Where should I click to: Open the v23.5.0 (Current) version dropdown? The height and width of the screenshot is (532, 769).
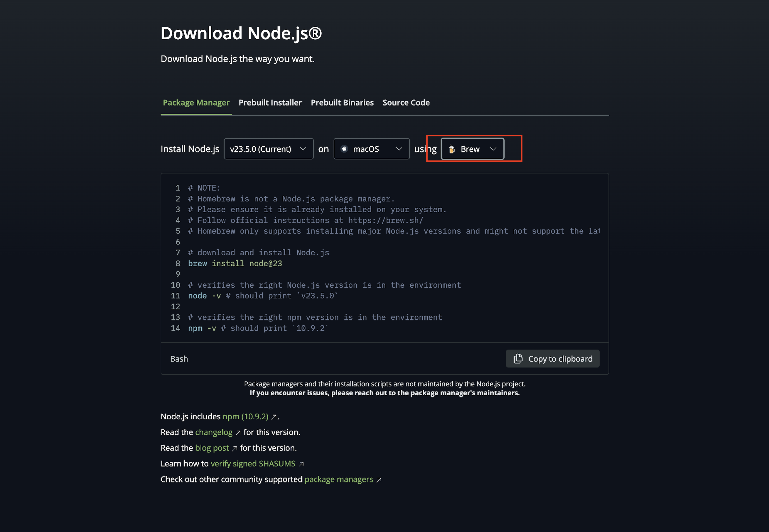(269, 149)
